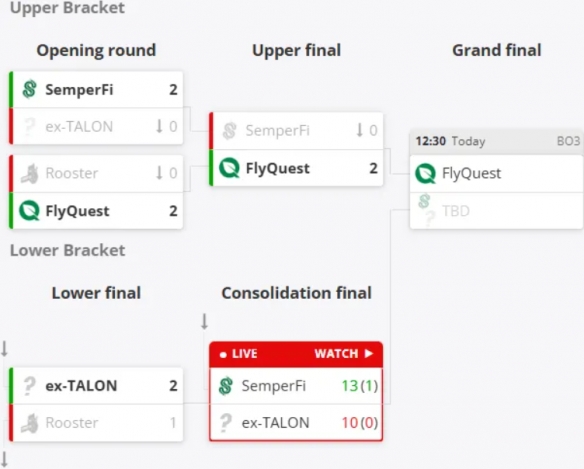Click the Upper Bracket section heading
584x469 pixels.
coord(67,8)
